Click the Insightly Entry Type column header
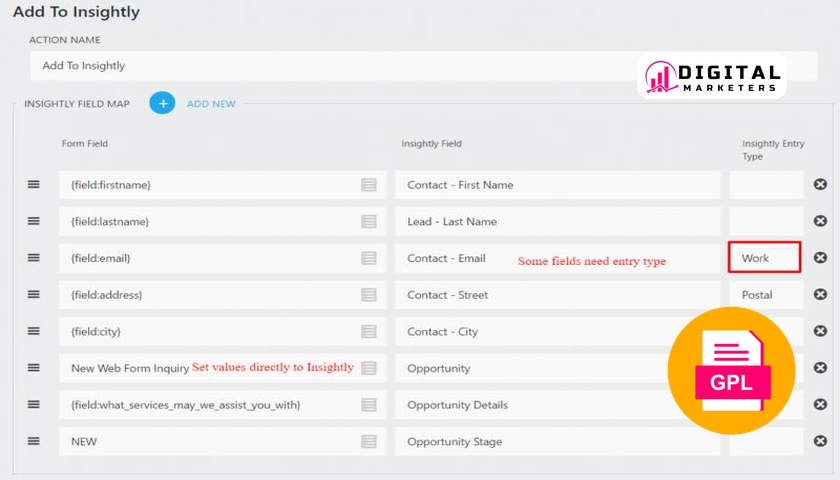This screenshot has width=840, height=480. [773, 150]
